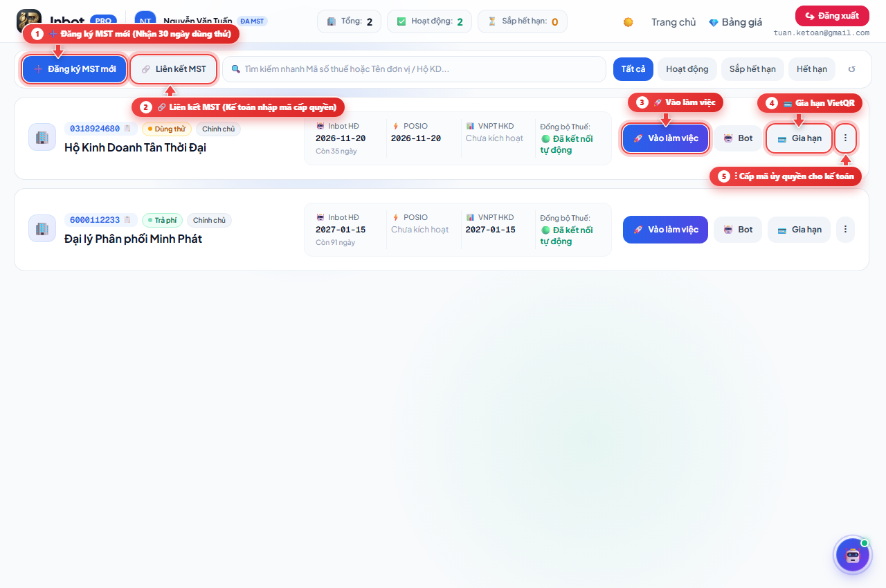The width and height of the screenshot is (886, 588).
Task: Select name "Đại lý Phân phối Minh Phát"
Action: [x=133, y=239]
